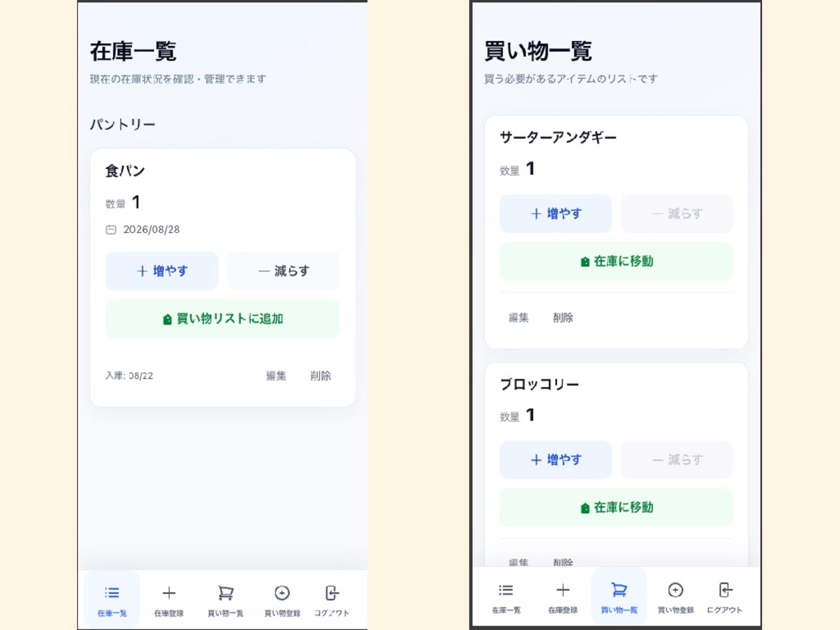Delete the 食パン item
840x630 pixels.
321,376
